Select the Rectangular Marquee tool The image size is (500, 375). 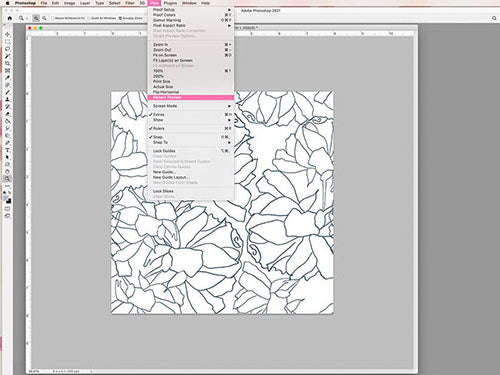coord(7,42)
